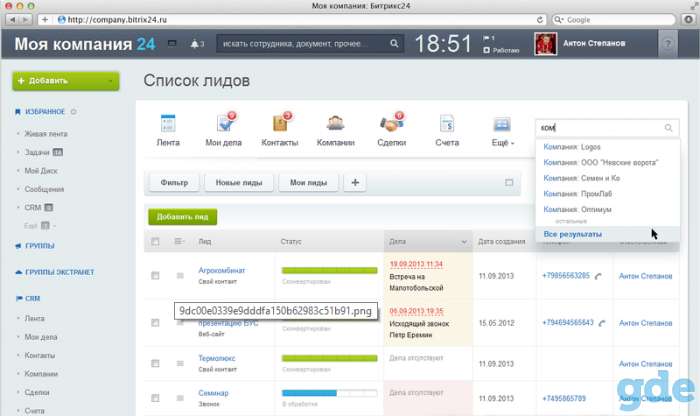Click the help question mark icon
Screen dimensions: 700x416
click(668, 44)
